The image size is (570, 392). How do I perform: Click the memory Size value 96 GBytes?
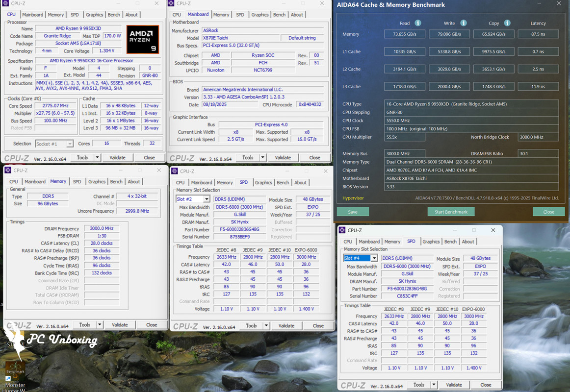48,204
